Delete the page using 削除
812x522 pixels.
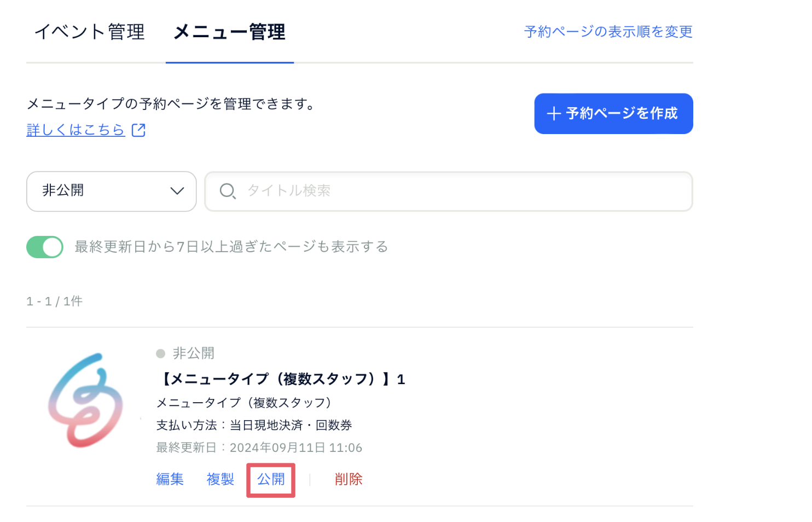pyautogui.click(x=349, y=479)
